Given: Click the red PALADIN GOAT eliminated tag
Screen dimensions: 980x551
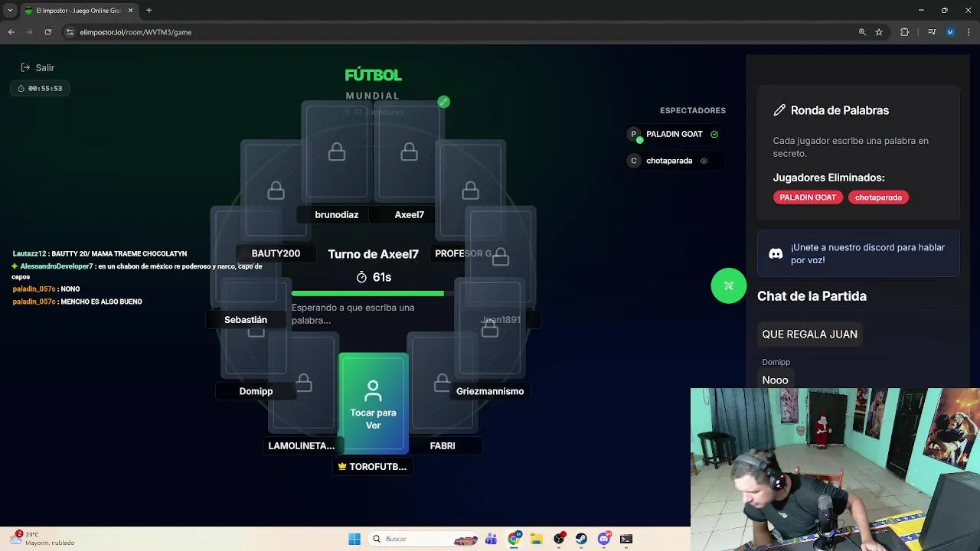Looking at the screenshot, I should [808, 197].
